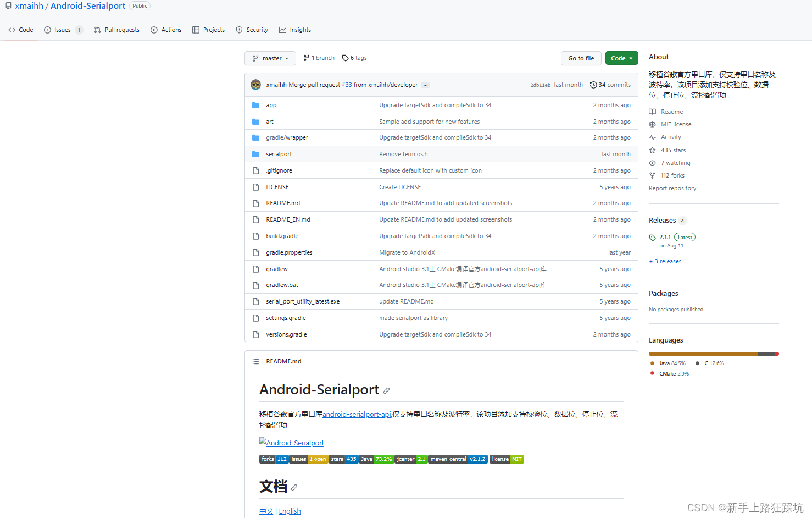Image resolution: width=812 pixels, height=518 pixels.
Task: Click the Java segment of language bar
Action: pyautogui.click(x=703, y=354)
